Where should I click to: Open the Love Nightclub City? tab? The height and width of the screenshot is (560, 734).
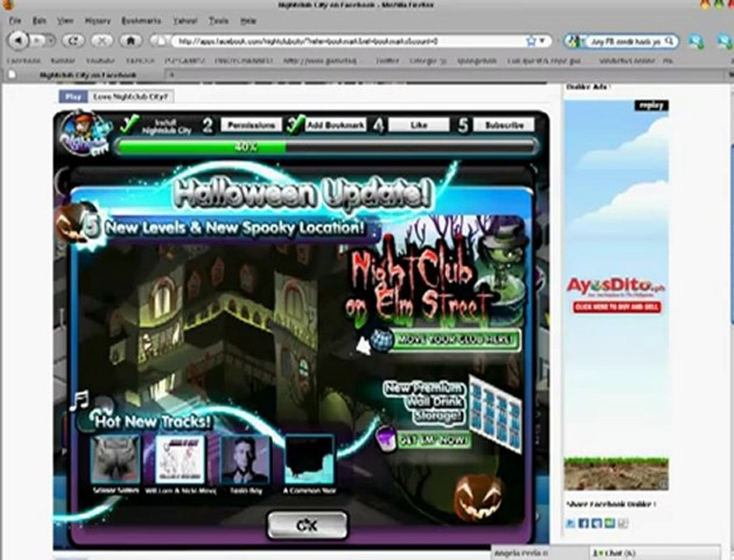(131, 97)
